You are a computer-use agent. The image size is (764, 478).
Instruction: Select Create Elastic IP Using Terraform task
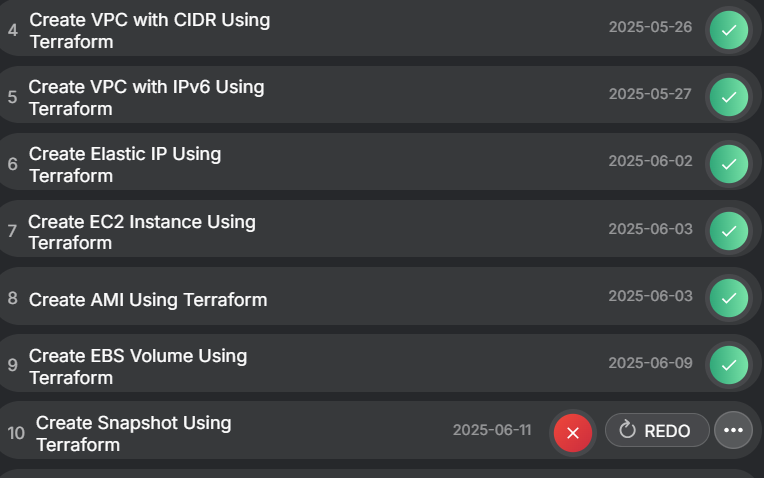(125, 165)
